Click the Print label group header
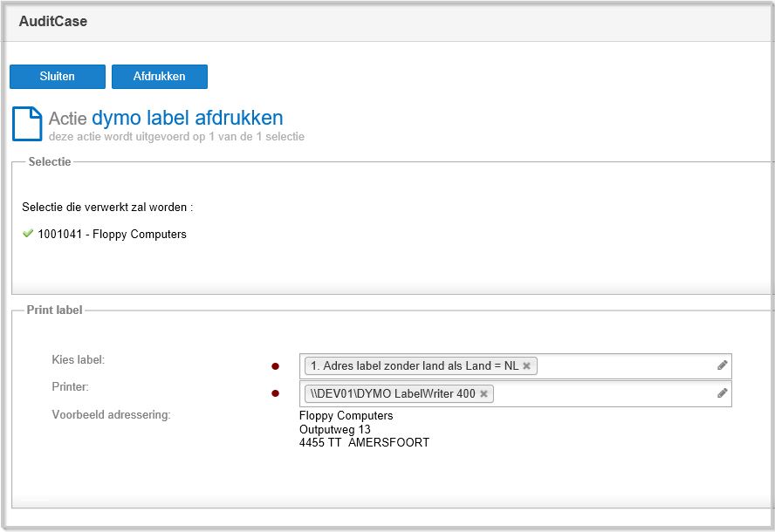Image resolution: width=775 pixels, height=532 pixels. click(54, 310)
